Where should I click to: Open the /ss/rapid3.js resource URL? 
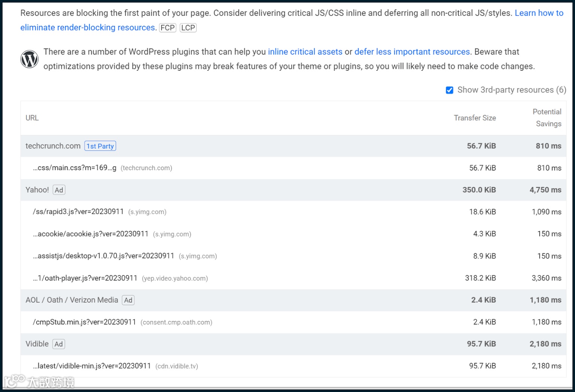pyautogui.click(x=78, y=212)
